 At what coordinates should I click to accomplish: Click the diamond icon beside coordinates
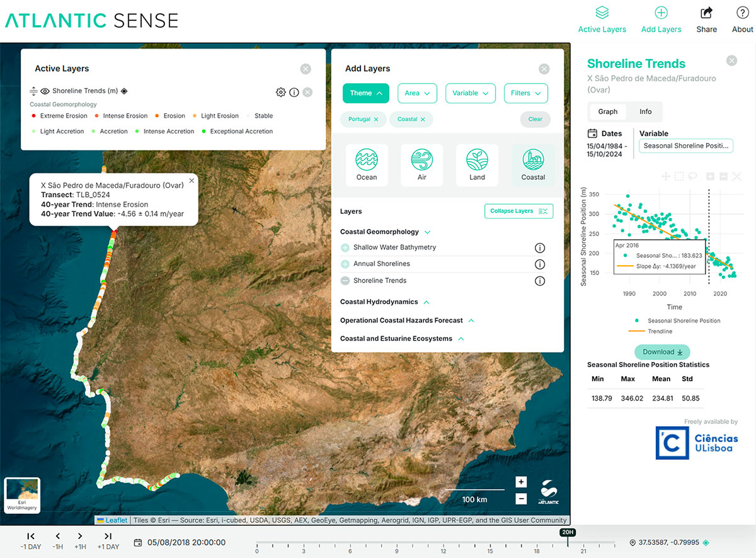(x=706, y=542)
